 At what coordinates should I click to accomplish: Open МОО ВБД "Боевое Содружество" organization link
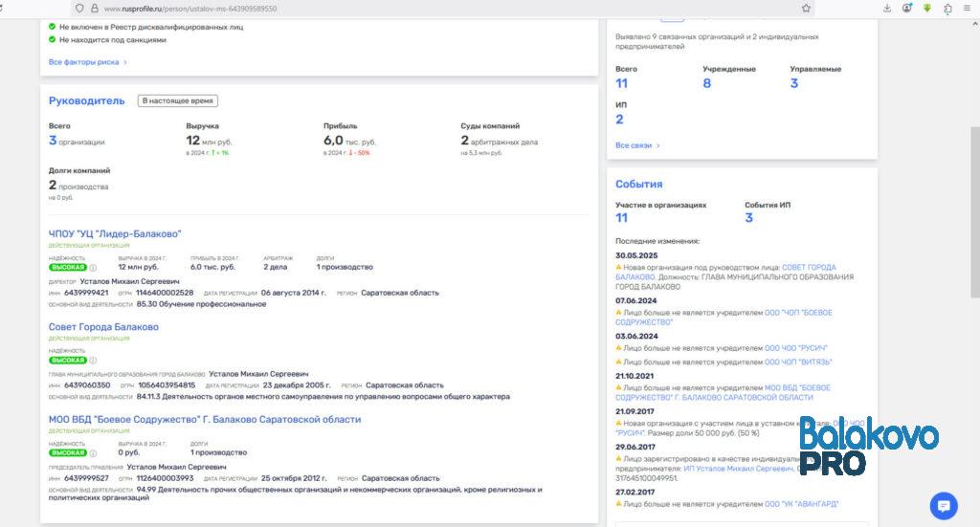pyautogui.click(x=205, y=419)
